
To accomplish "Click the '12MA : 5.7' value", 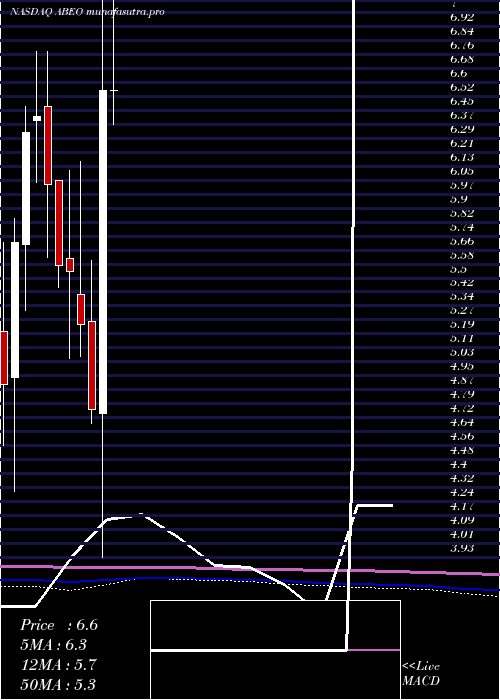I will pyautogui.click(x=58, y=665).
